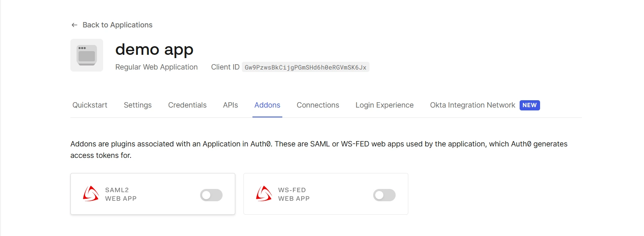
Task: Switch to the Settings tab
Action: 137,105
